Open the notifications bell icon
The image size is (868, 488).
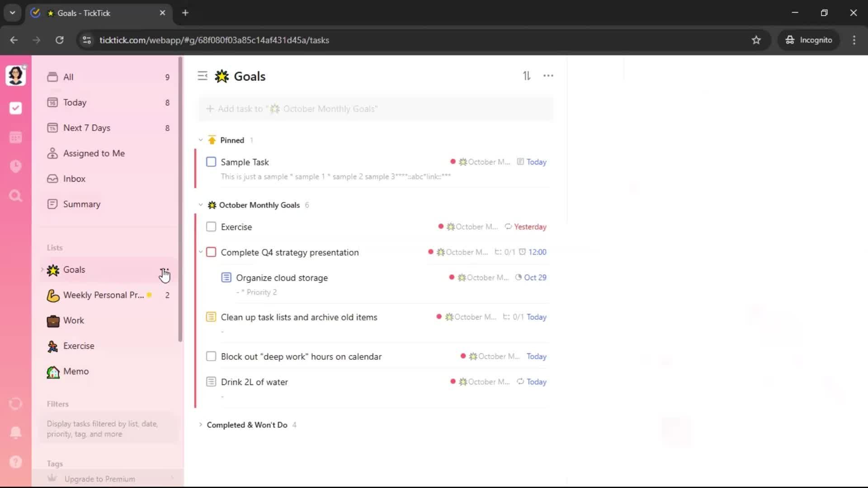point(15,432)
